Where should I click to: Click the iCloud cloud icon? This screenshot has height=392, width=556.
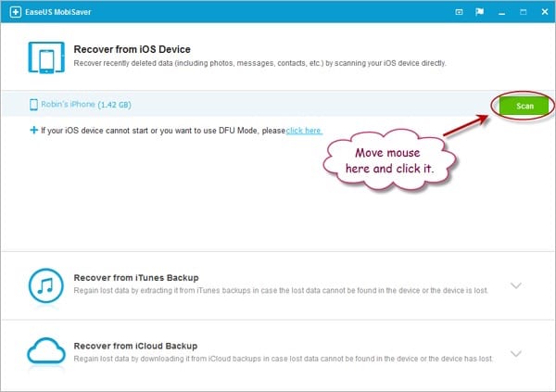point(46,351)
